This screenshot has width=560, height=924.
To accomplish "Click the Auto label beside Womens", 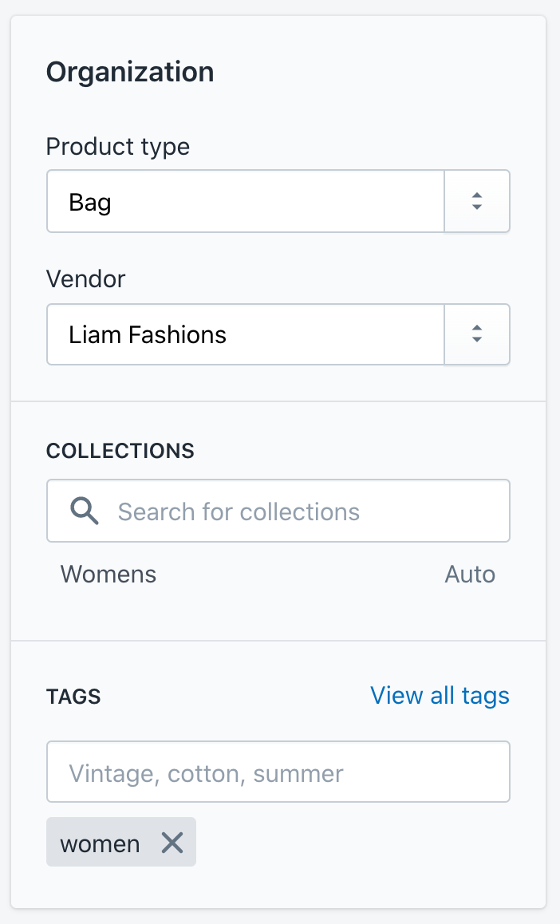I will pos(470,575).
